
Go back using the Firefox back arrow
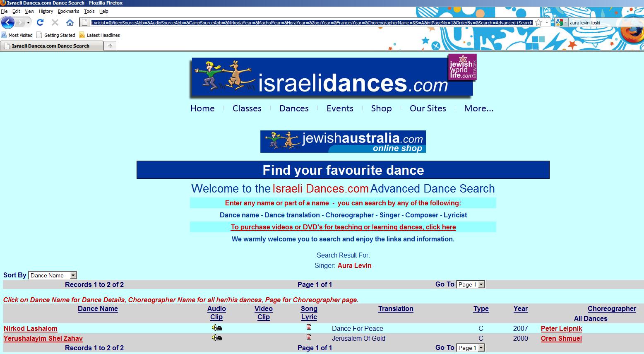[8, 22]
